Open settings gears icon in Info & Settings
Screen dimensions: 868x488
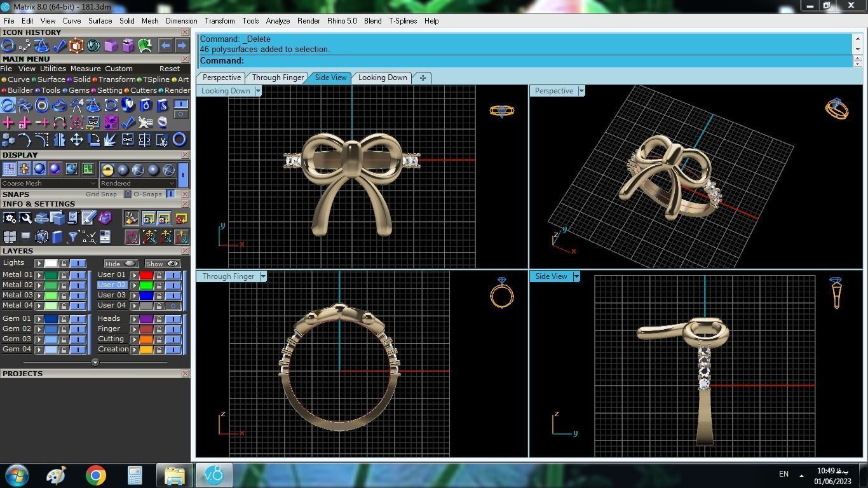click(x=10, y=219)
